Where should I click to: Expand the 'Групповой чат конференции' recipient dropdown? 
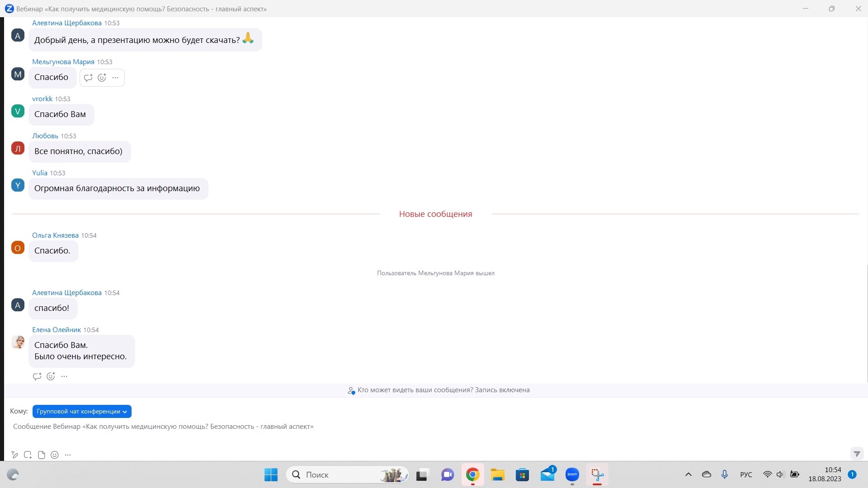pos(82,412)
